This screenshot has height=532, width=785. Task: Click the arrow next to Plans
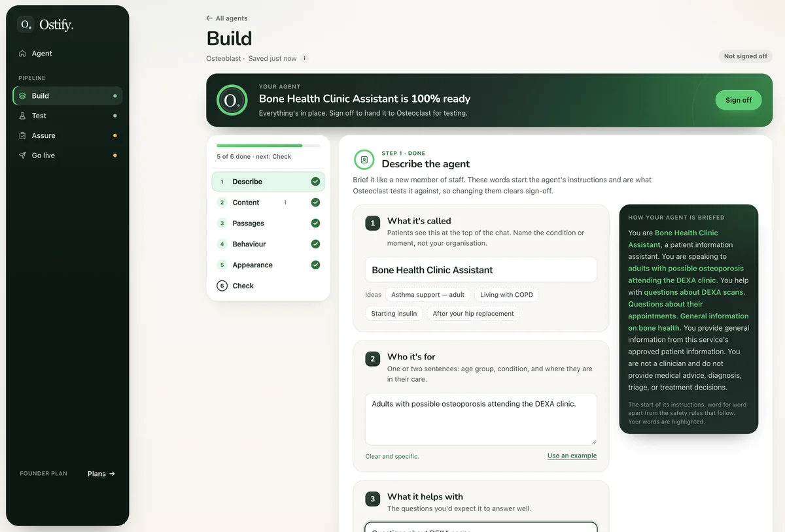click(112, 474)
